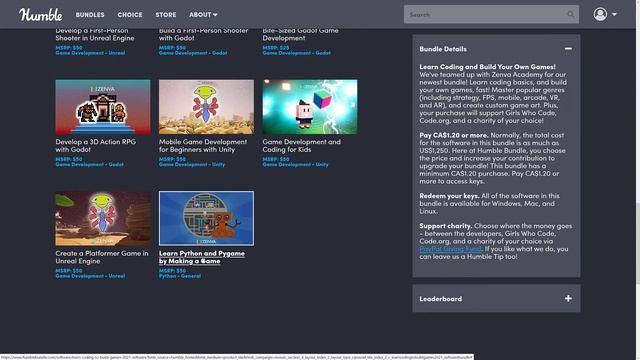Open Learn Python and Pygame thumbnail

[206, 218]
